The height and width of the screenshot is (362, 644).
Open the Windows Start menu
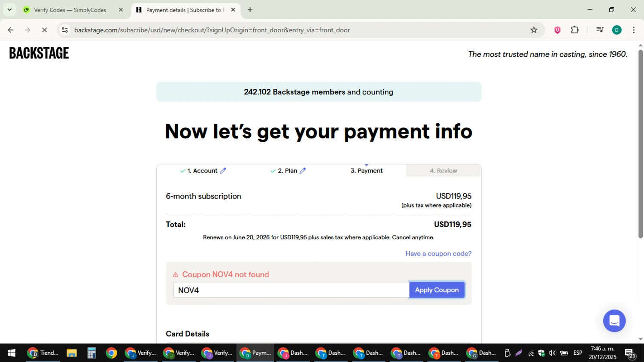click(12, 353)
